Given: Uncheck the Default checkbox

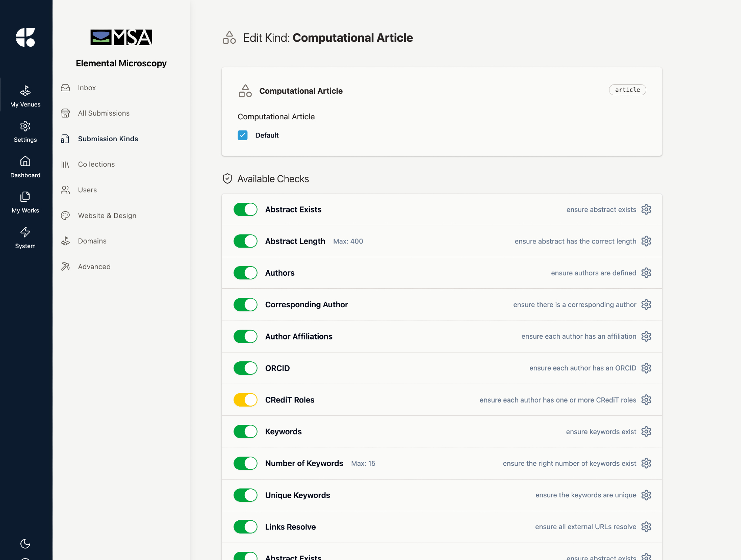Looking at the screenshot, I should click(243, 135).
